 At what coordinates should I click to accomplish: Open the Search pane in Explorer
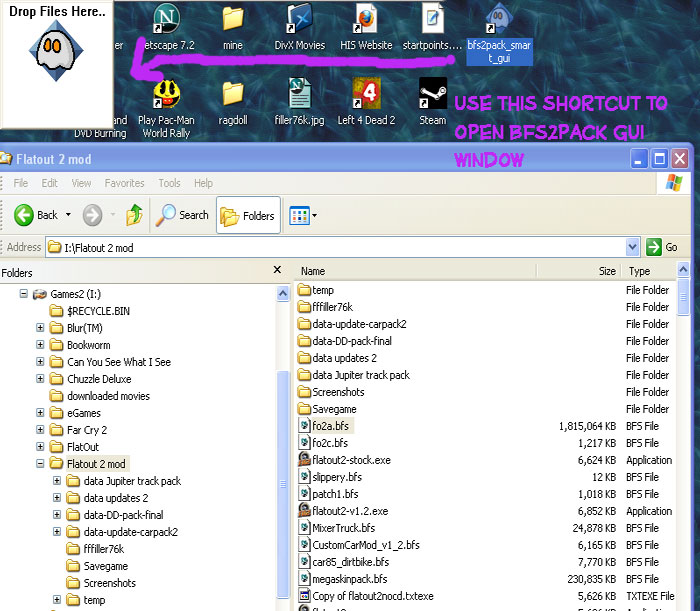coord(182,215)
